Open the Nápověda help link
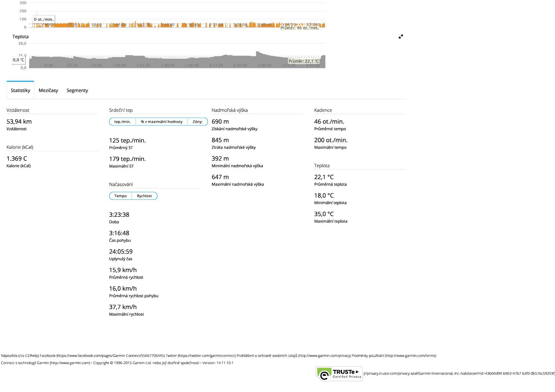 (x=20, y=356)
